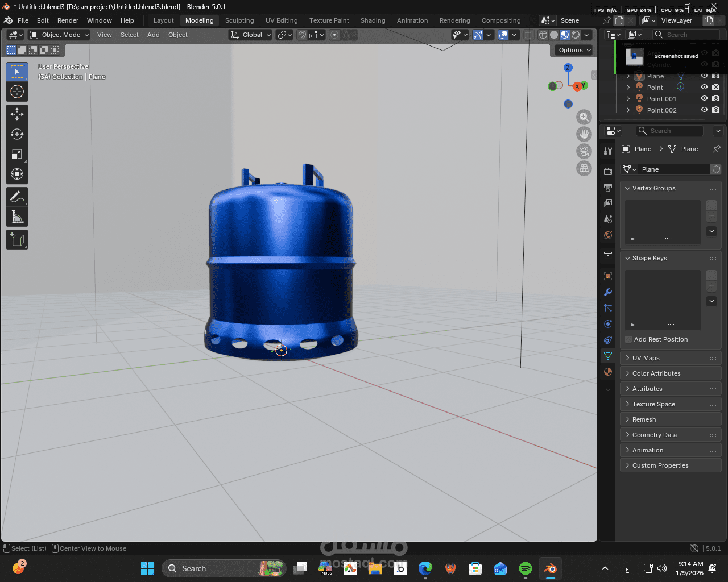728x582 pixels.
Task: Add a new shape key
Action: click(712, 275)
